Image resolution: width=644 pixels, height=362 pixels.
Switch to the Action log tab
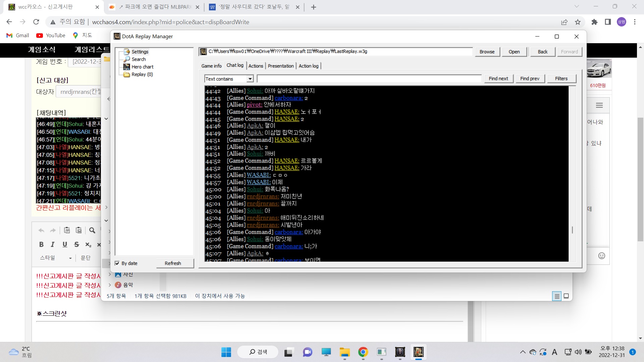(309, 66)
